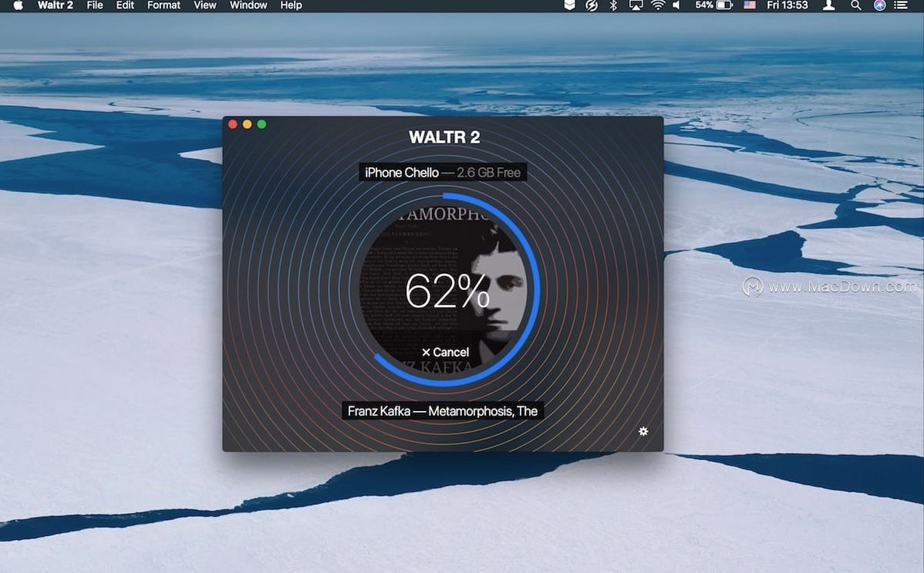Image resolution: width=924 pixels, height=573 pixels.
Task: Click the iPhone Chello device label
Action: coord(443,172)
